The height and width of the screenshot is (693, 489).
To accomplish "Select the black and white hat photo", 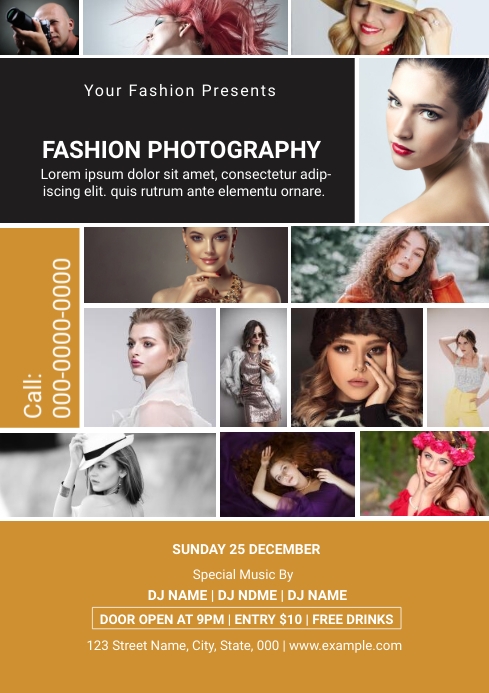I will (108, 475).
